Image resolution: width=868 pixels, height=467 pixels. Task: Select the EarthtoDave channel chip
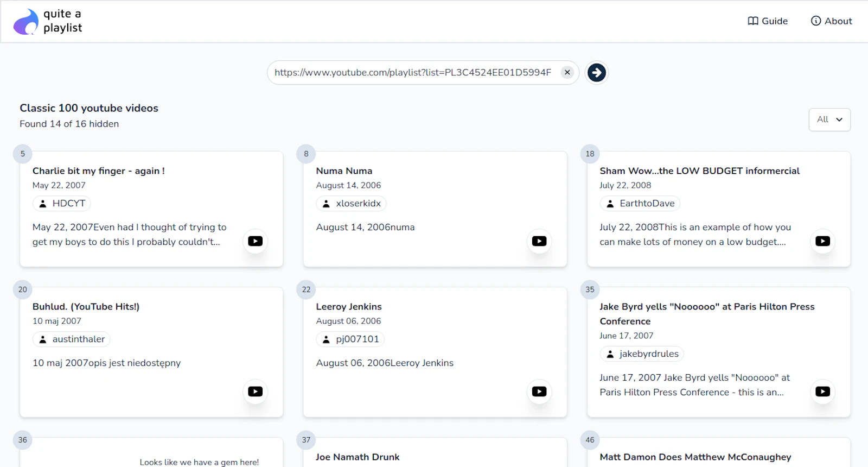click(x=640, y=204)
